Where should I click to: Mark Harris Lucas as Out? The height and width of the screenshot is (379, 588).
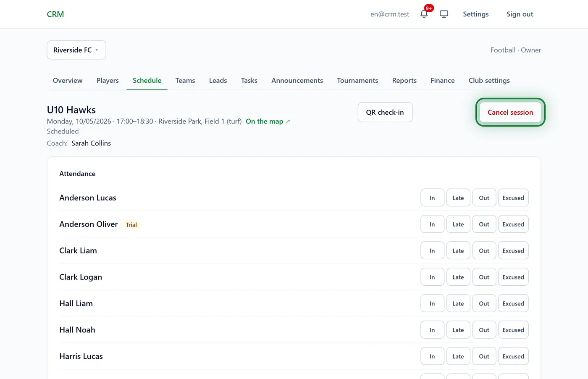point(484,357)
